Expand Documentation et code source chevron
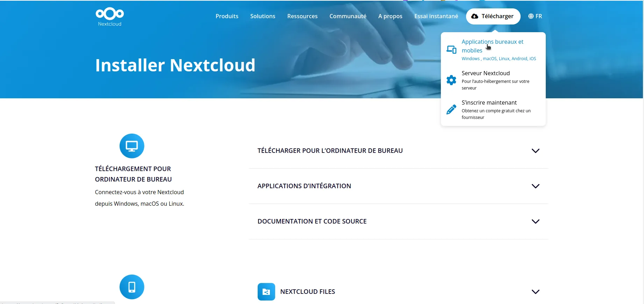 coord(535,221)
